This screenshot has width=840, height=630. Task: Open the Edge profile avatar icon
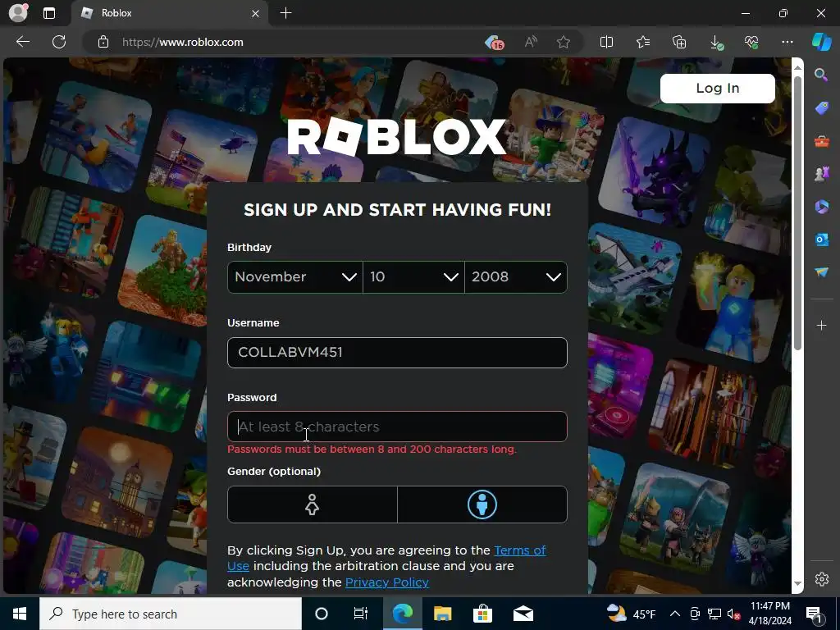click(18, 13)
